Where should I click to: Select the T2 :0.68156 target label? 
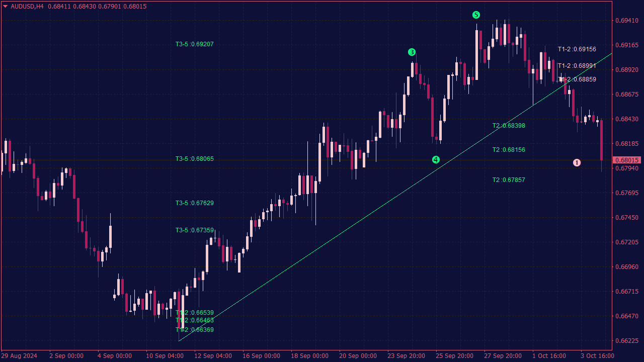point(509,150)
